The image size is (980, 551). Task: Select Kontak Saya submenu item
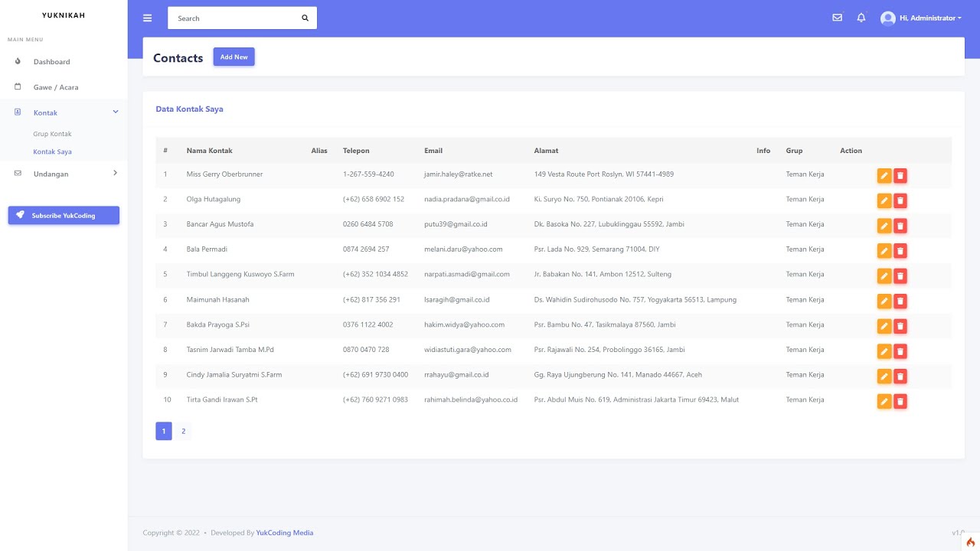click(x=52, y=152)
